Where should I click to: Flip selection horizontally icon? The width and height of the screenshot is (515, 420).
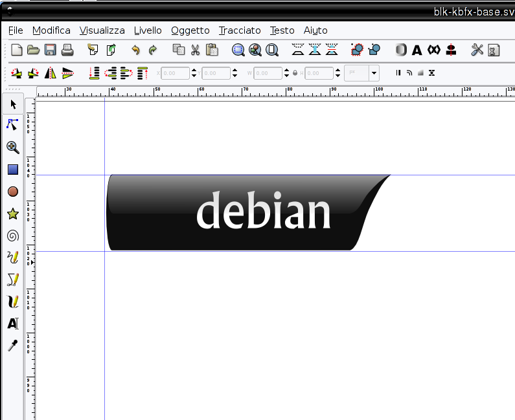51,73
